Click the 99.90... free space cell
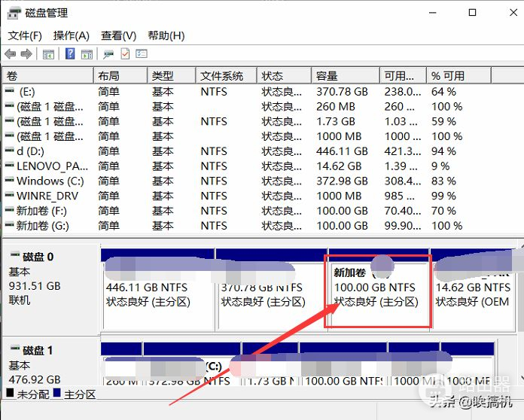Screen dimensions: 524x420 click(403, 226)
